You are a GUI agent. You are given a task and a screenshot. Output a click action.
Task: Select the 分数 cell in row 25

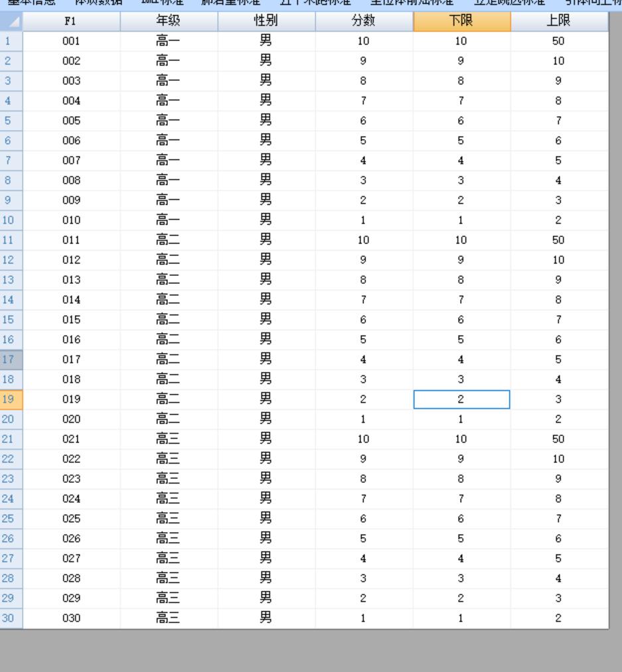364,519
